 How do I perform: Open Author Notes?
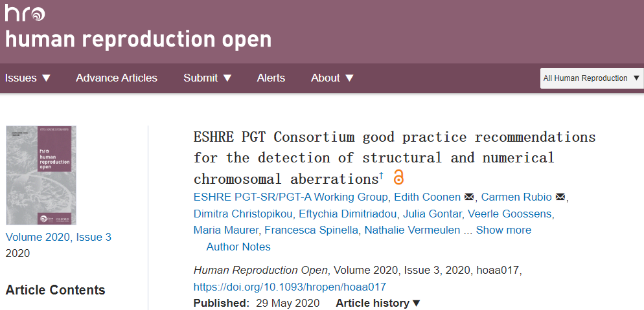pyautogui.click(x=238, y=247)
